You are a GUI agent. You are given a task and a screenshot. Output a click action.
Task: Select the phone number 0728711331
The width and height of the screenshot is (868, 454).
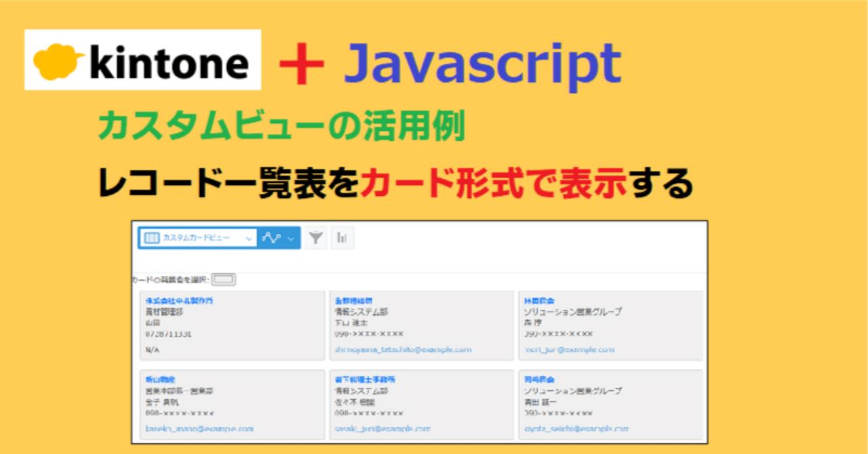(x=169, y=334)
